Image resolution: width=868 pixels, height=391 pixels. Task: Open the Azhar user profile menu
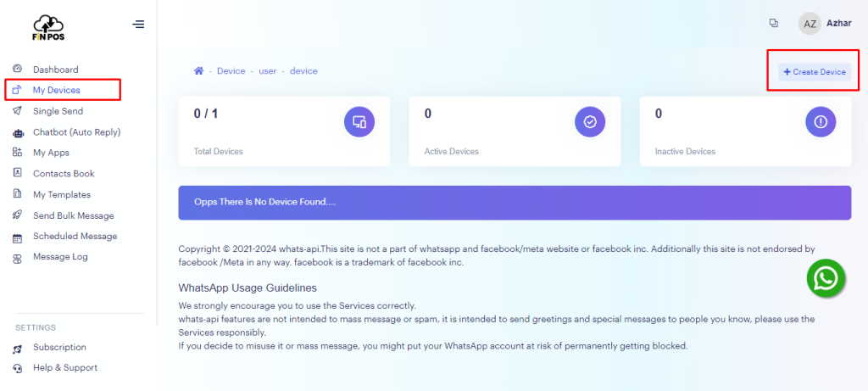[x=838, y=23]
